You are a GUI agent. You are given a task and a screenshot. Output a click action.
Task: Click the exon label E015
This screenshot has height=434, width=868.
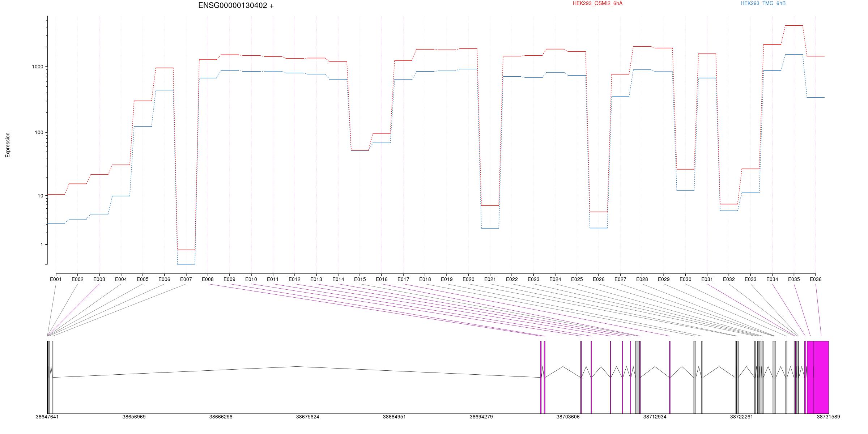coord(360,279)
